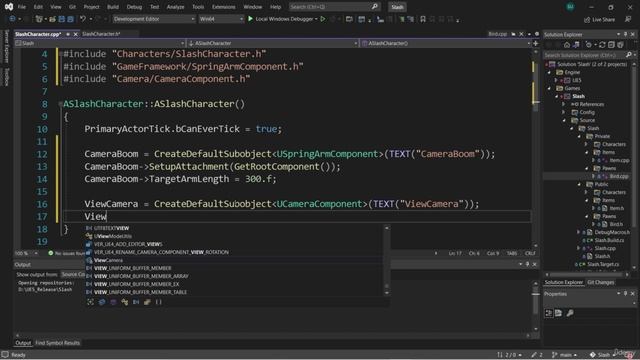
Task: Expand the References node
Action: coord(564,104)
